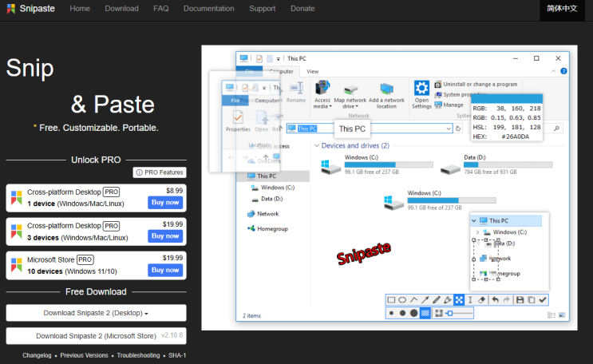593x364 pixels.
Task: Open the Troubleshooting link
Action: [138, 355]
